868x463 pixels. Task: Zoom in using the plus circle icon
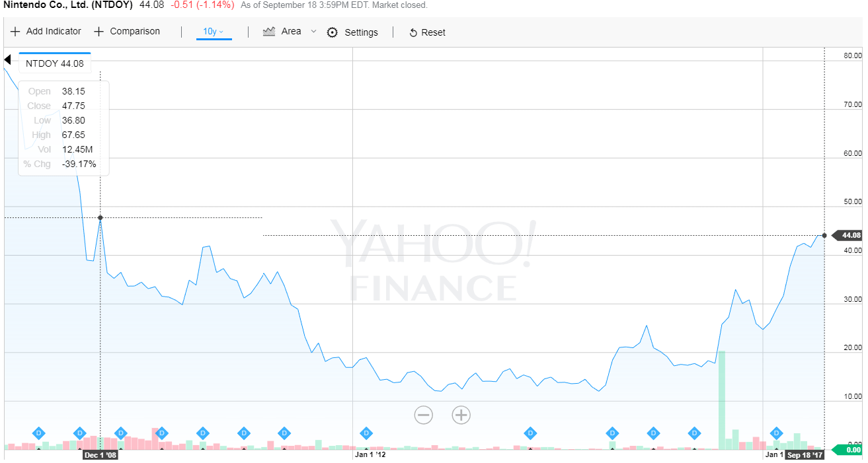461,415
